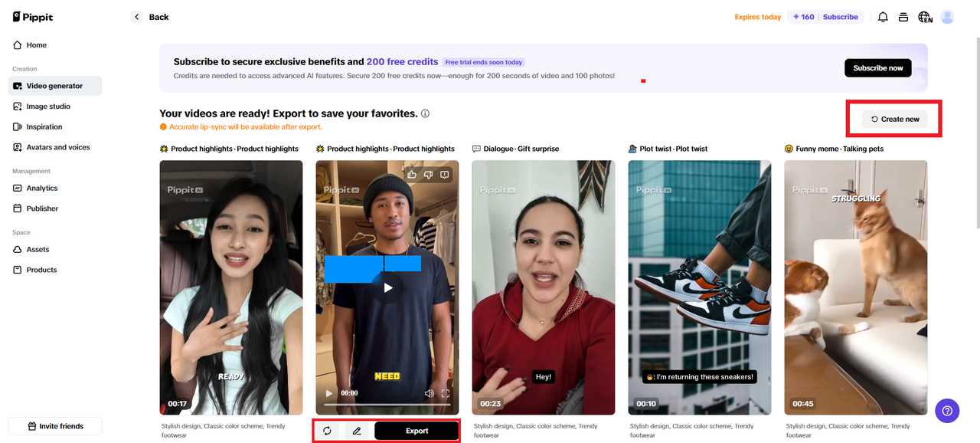Open Analytics under Management
Viewport: 980px width, 443px height.
[x=43, y=188]
